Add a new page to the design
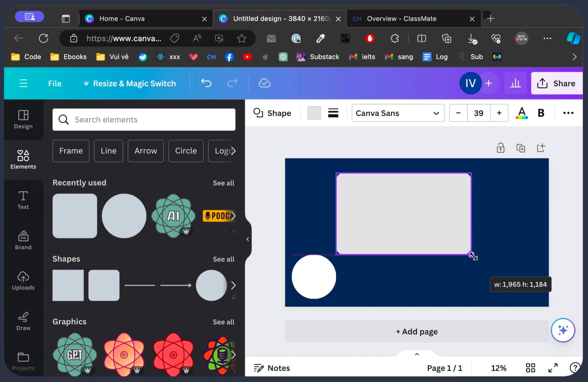The width and height of the screenshot is (588, 382). [x=417, y=331]
